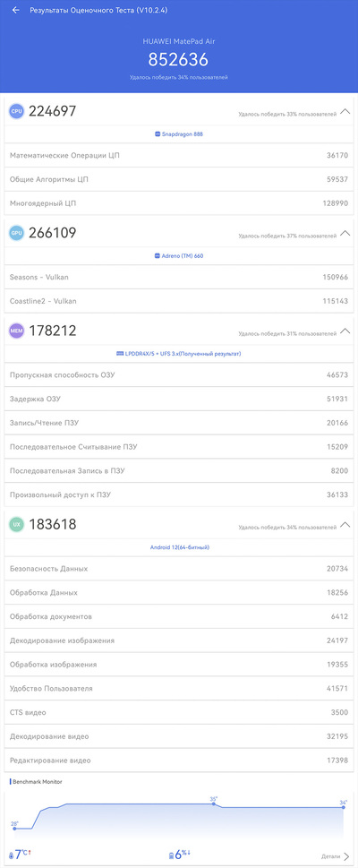The width and height of the screenshot is (358, 868).
Task: Go back using the top-left arrow
Action: [15, 10]
